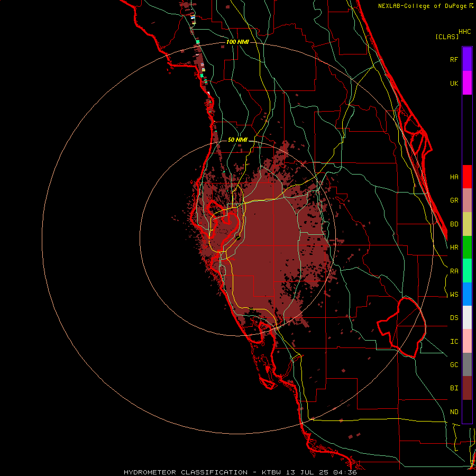The image size is (476, 476).
Task: Click the BI brown legend swatch
Action: tap(467, 388)
